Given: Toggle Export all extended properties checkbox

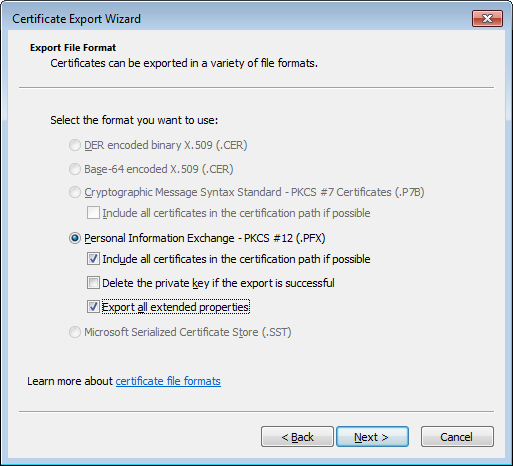Looking at the screenshot, I should 93,307.
